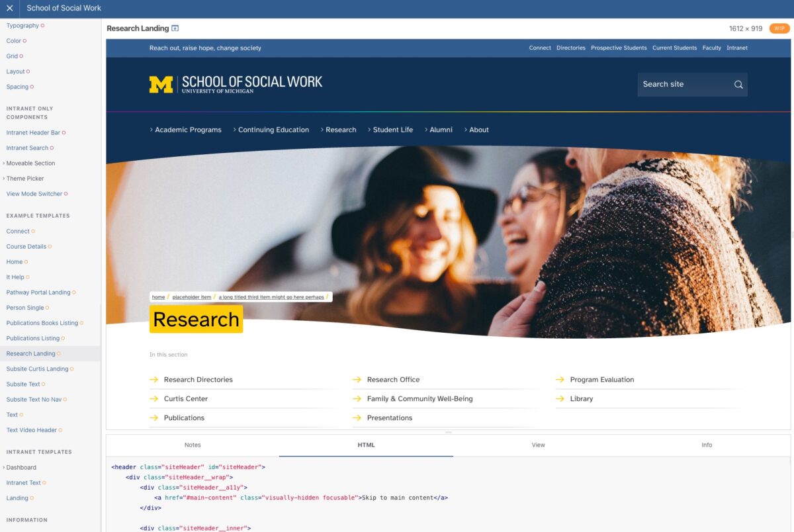Click the long titled third breadcrumb item
Viewport: 794px width, 532px height.
pos(271,297)
